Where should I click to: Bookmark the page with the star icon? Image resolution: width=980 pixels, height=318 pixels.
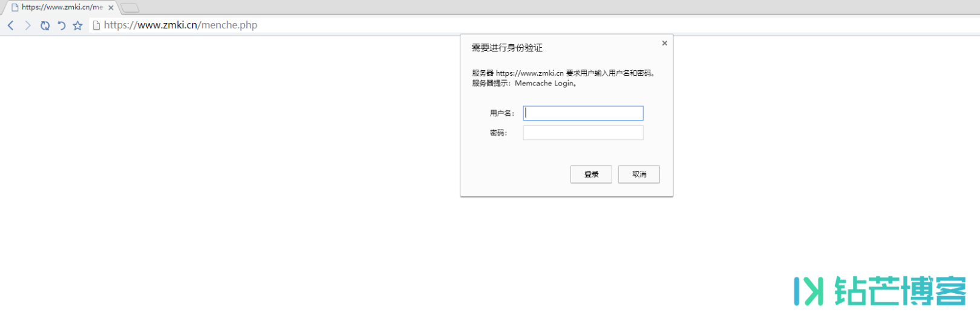pos(77,25)
